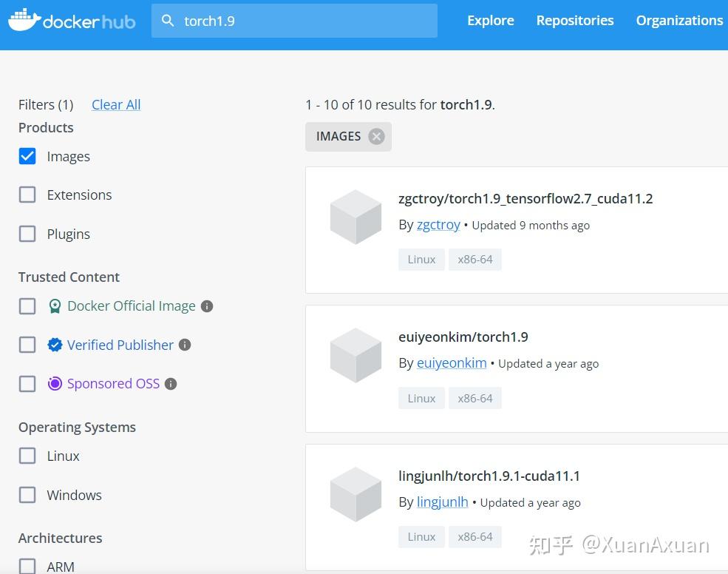Image resolution: width=728 pixels, height=574 pixels.
Task: Click cube icon of zgctroy/torch1.9_tensorflow2.7_cuda11.2
Action: point(356,217)
